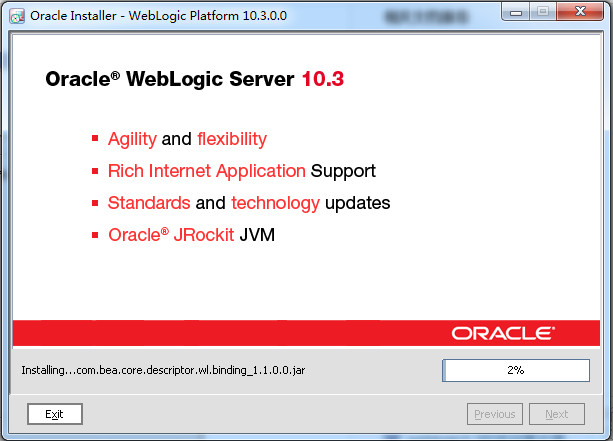Close the Oracle Installer window
613x441 pixels.
click(x=580, y=12)
